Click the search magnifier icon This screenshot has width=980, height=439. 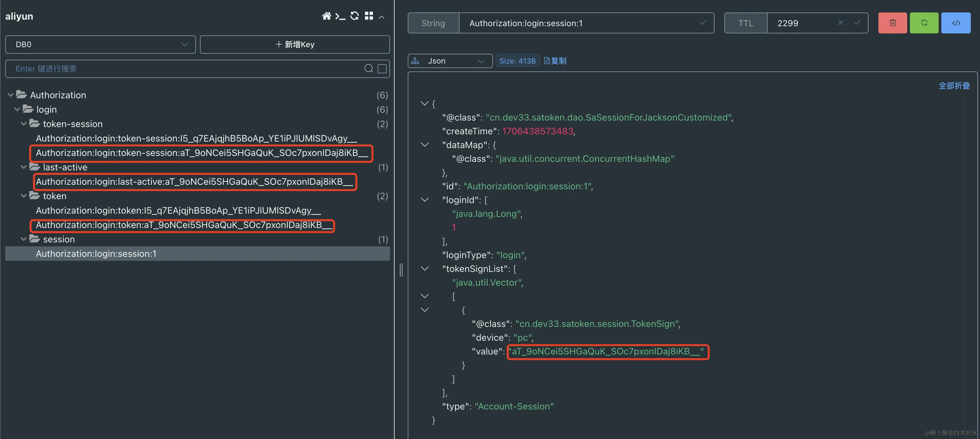[368, 68]
